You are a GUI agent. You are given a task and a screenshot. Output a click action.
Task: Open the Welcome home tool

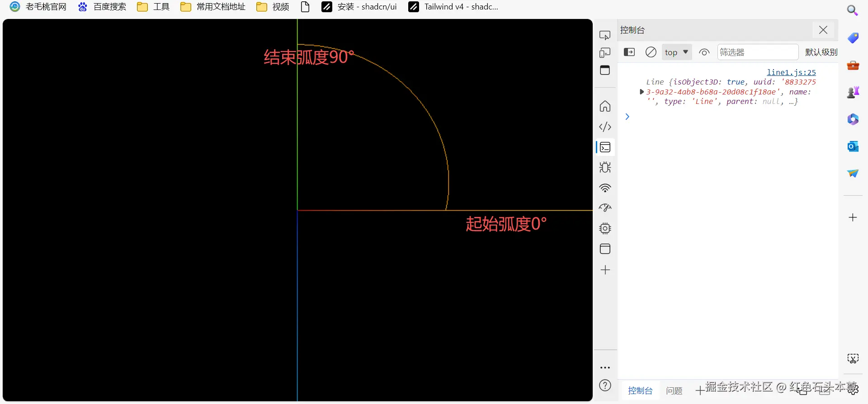[605, 106]
